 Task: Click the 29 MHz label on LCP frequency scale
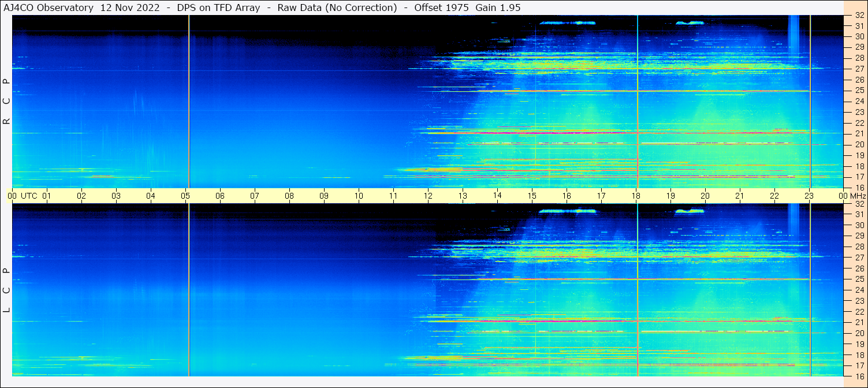click(x=859, y=236)
